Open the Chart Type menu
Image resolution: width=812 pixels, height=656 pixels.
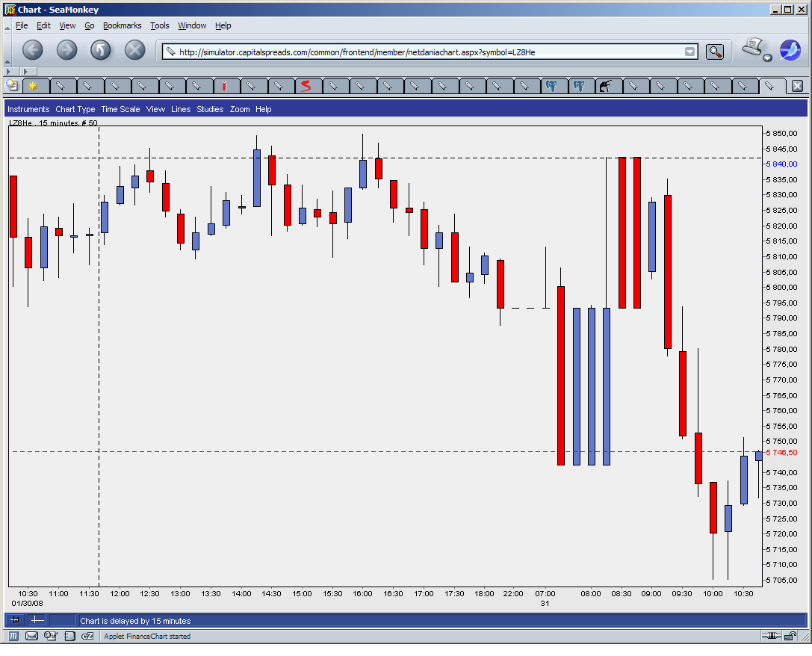[75, 109]
